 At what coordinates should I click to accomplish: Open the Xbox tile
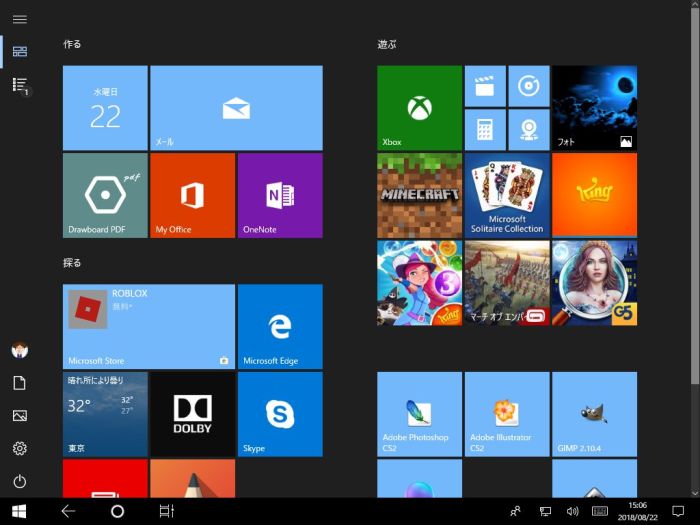[419, 108]
